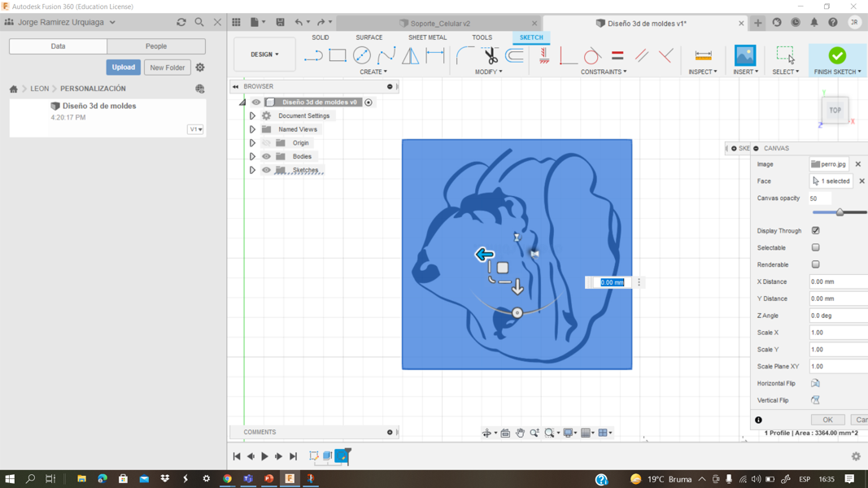Viewport: 868px width, 488px height.
Task: Click the Horizontal Flip icon
Action: point(815,383)
